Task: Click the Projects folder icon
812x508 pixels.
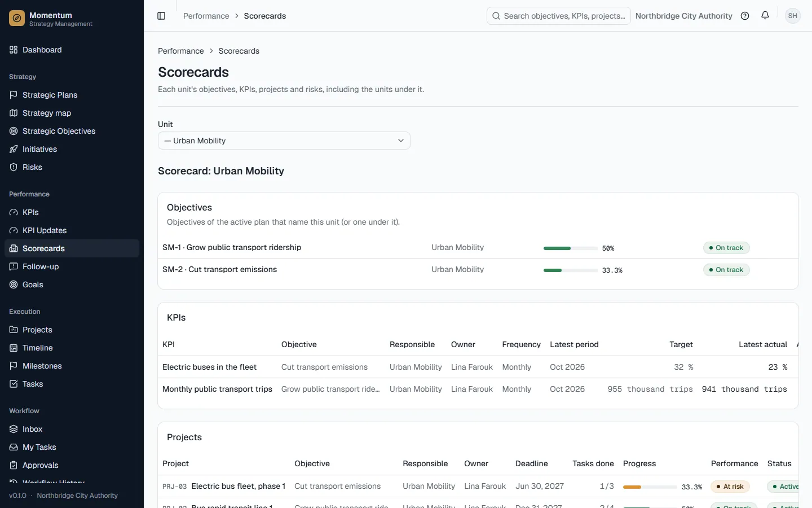Action: click(x=14, y=330)
